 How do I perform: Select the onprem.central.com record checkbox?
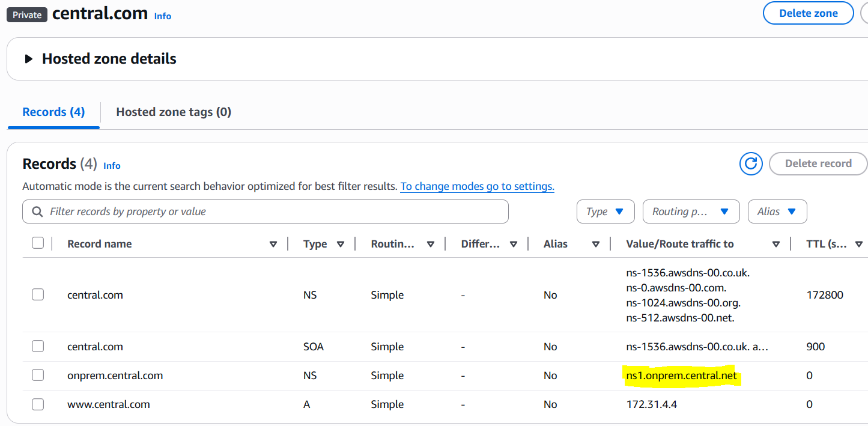pyautogui.click(x=38, y=376)
